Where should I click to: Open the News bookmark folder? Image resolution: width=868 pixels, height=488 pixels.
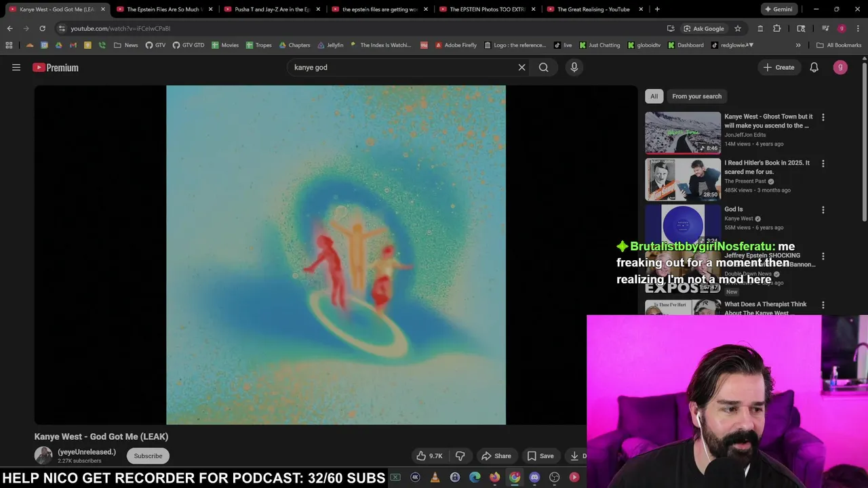[x=126, y=45]
